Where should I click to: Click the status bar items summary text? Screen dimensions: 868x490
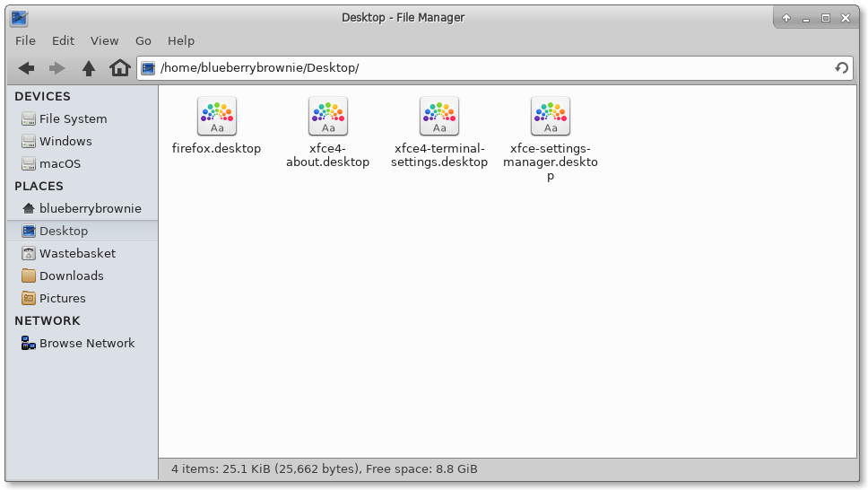[x=324, y=469]
